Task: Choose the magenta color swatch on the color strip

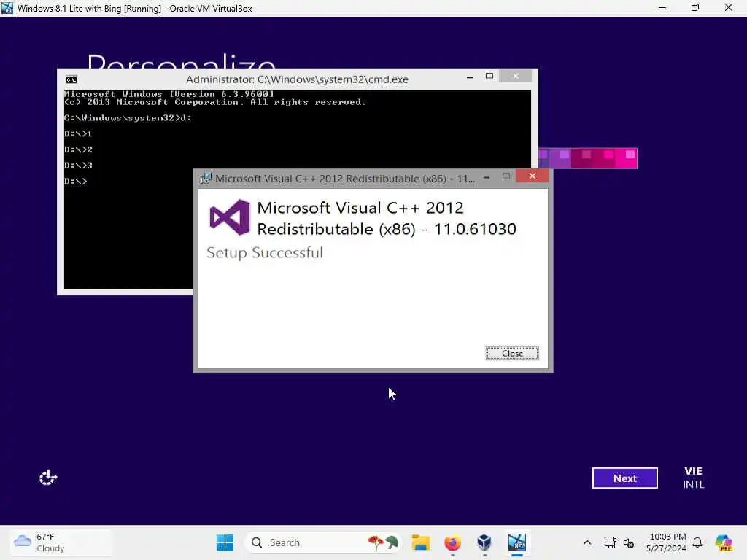Action: [x=604, y=158]
